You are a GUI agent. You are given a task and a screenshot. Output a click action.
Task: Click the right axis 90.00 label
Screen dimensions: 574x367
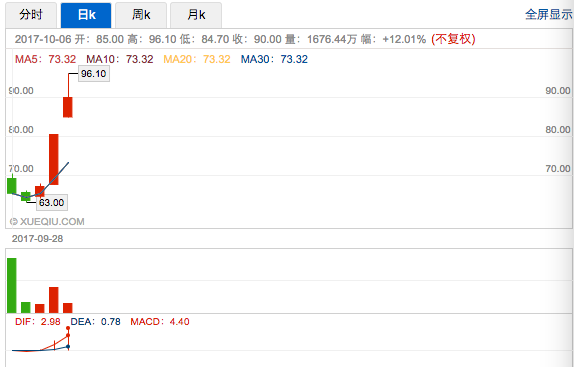(x=558, y=91)
